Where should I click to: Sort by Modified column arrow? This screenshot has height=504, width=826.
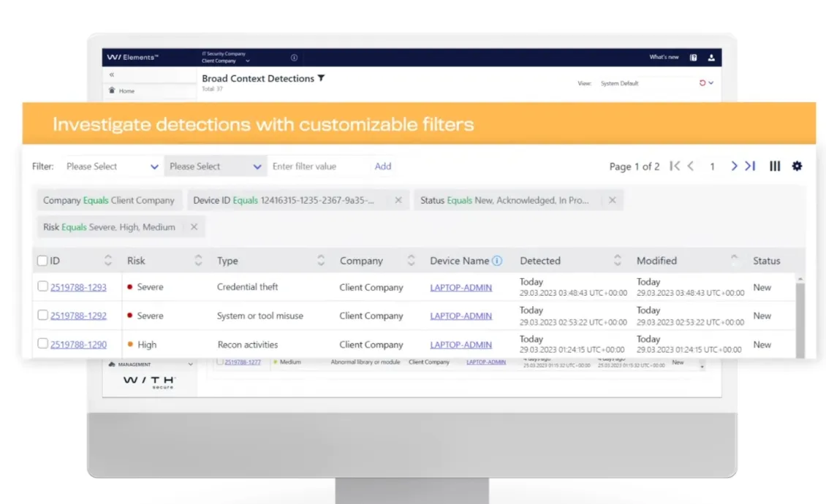(x=734, y=259)
